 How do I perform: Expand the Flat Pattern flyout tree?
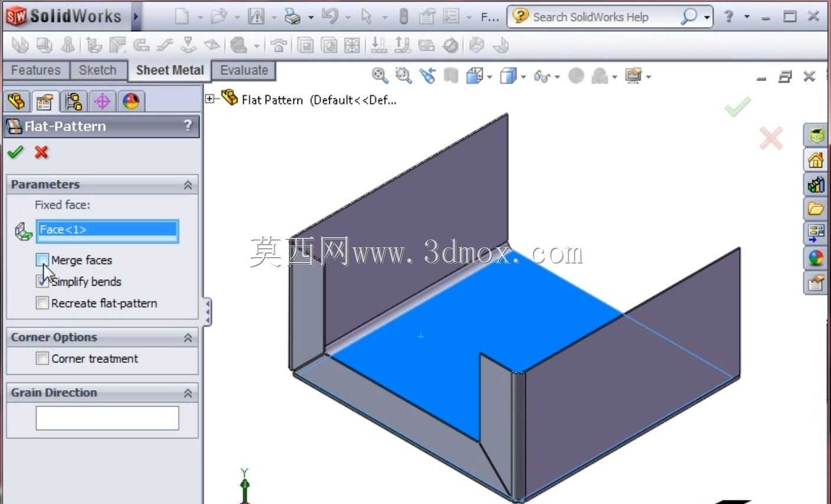coord(210,99)
